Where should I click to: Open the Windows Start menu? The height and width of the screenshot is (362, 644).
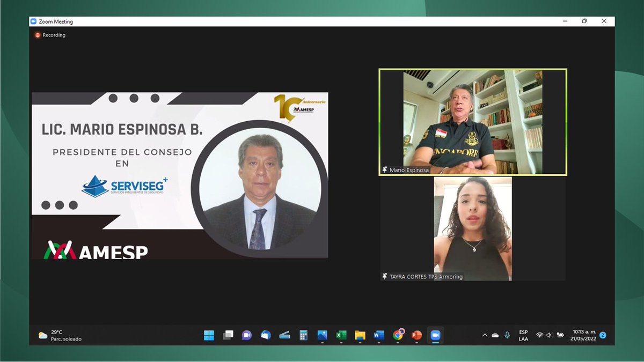(209, 335)
